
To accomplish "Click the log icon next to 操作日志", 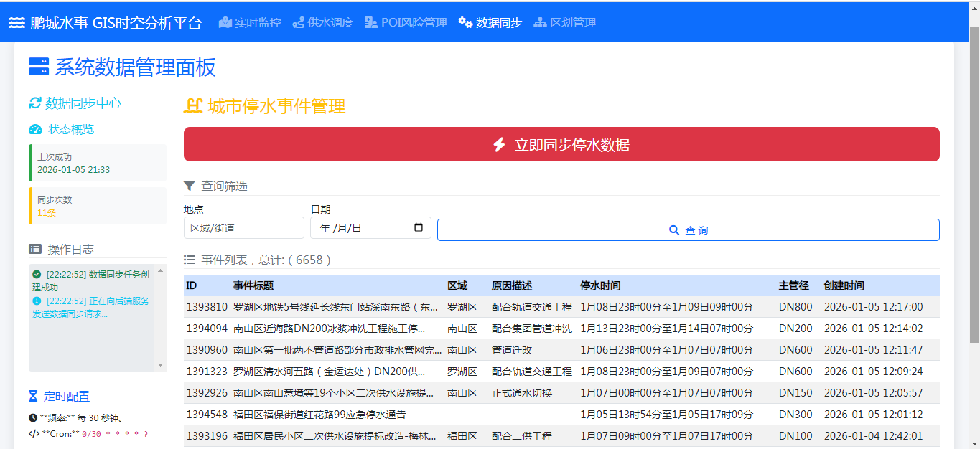I will click(x=34, y=249).
